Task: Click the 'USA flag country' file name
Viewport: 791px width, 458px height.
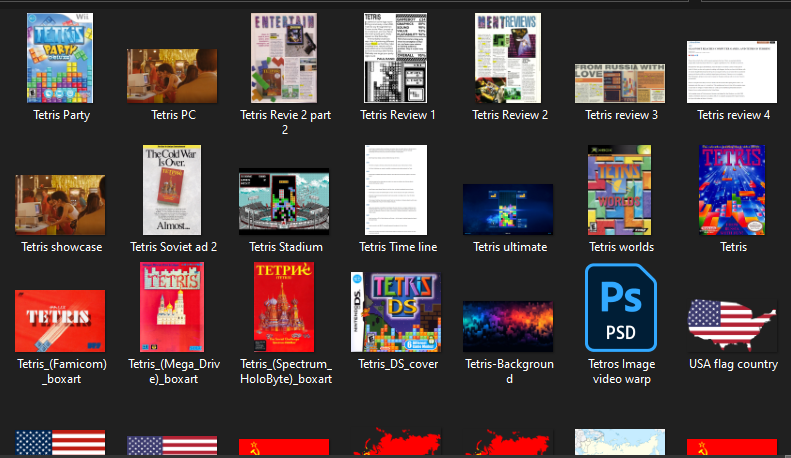Action: click(x=733, y=364)
